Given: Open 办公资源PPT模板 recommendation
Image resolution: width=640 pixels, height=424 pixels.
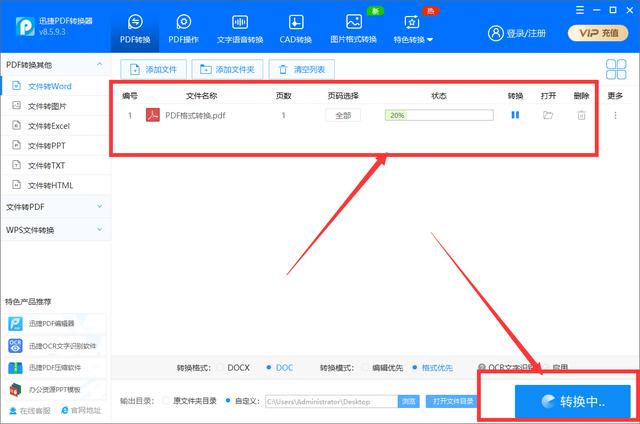Looking at the screenshot, I should coord(56,390).
